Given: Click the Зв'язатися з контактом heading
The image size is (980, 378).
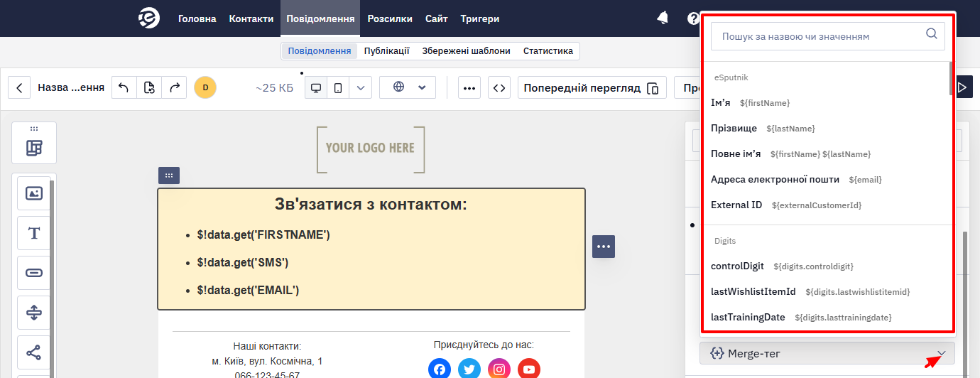Looking at the screenshot, I should 371,205.
